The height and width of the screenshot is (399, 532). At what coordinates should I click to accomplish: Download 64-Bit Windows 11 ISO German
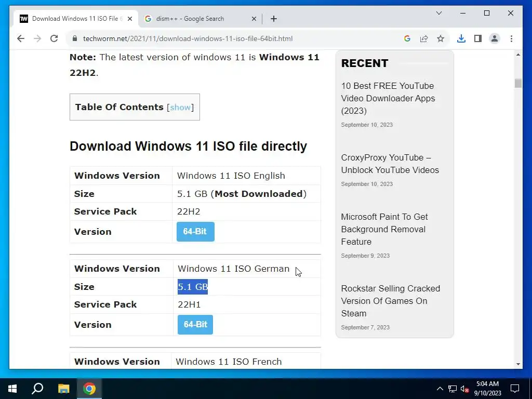pyautogui.click(x=195, y=325)
